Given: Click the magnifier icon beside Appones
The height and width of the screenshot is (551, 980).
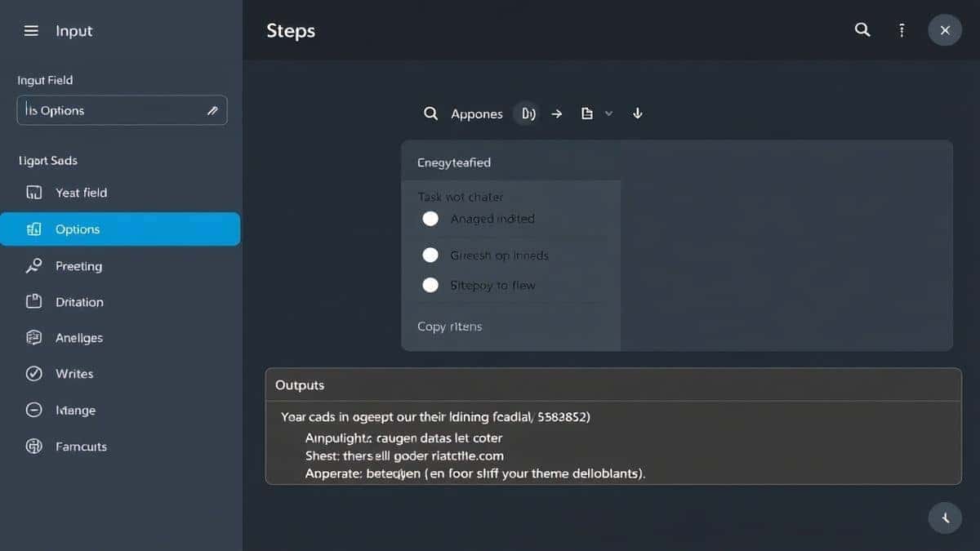Looking at the screenshot, I should tap(431, 114).
